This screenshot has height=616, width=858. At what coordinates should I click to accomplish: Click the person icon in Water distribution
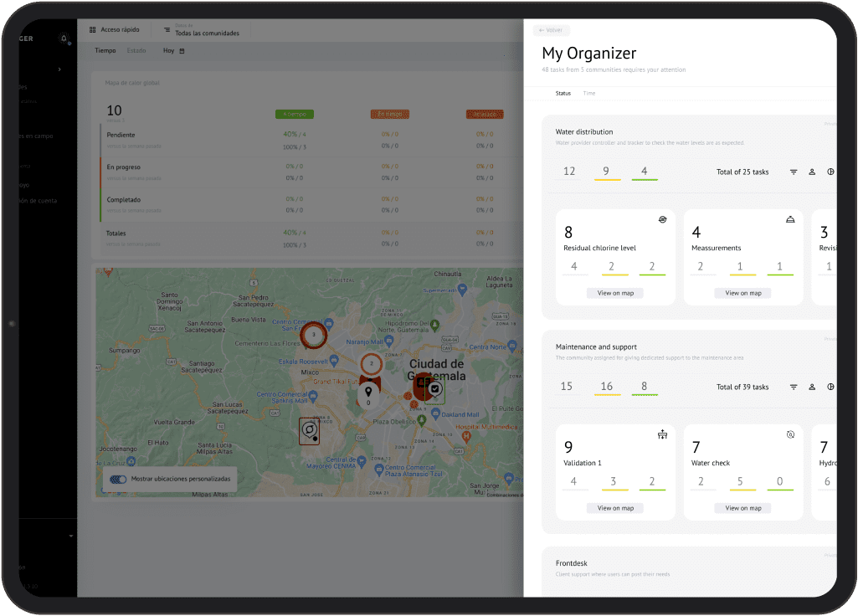click(812, 172)
